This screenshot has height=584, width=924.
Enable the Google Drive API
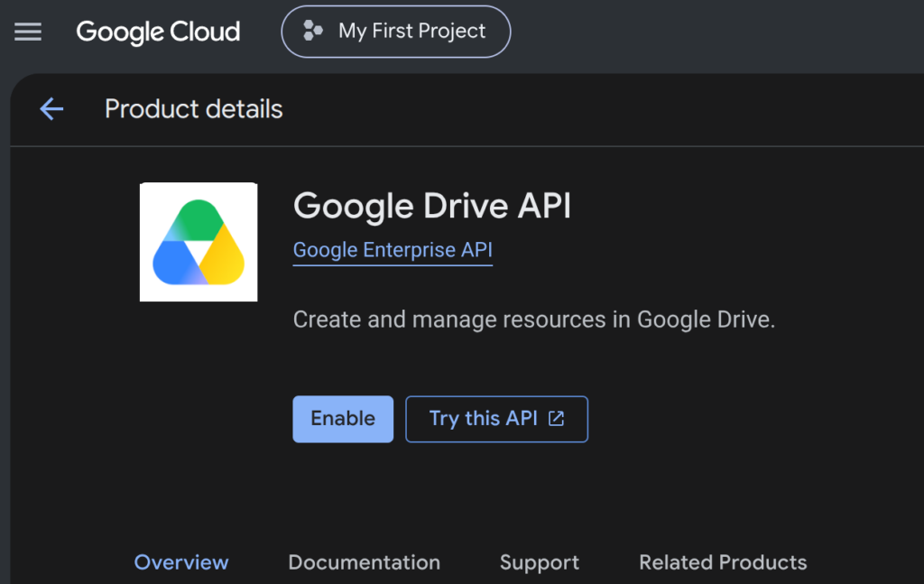pyautogui.click(x=343, y=419)
